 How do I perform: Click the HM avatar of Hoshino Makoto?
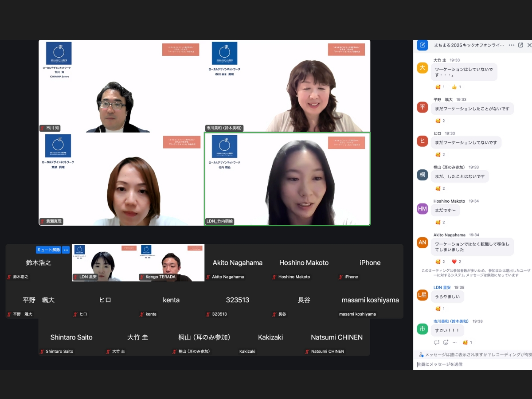coord(422,208)
